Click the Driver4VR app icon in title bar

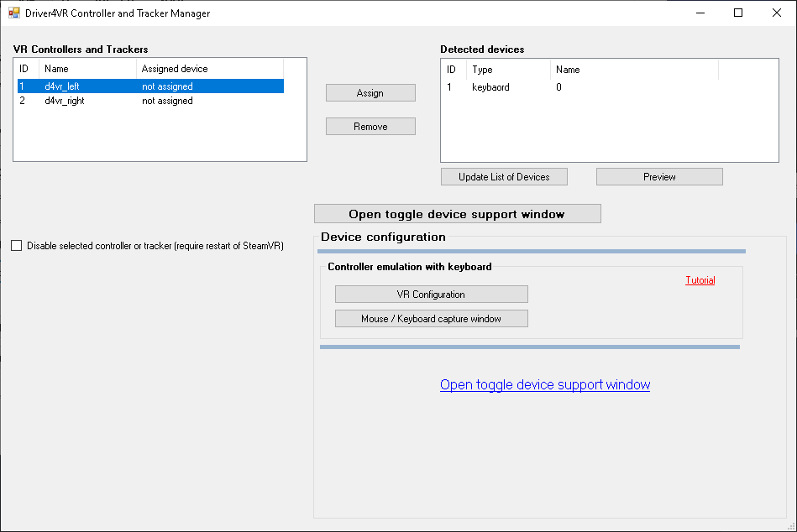coord(13,13)
